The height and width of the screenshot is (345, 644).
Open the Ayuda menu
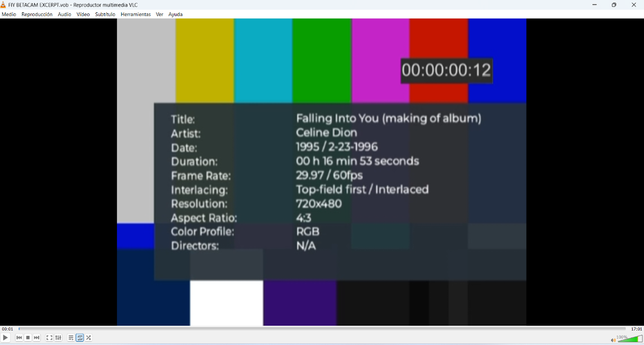[x=175, y=14]
